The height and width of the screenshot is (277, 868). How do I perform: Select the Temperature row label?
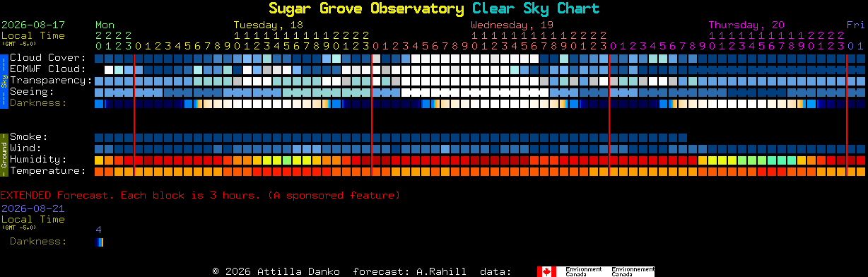coord(47,170)
